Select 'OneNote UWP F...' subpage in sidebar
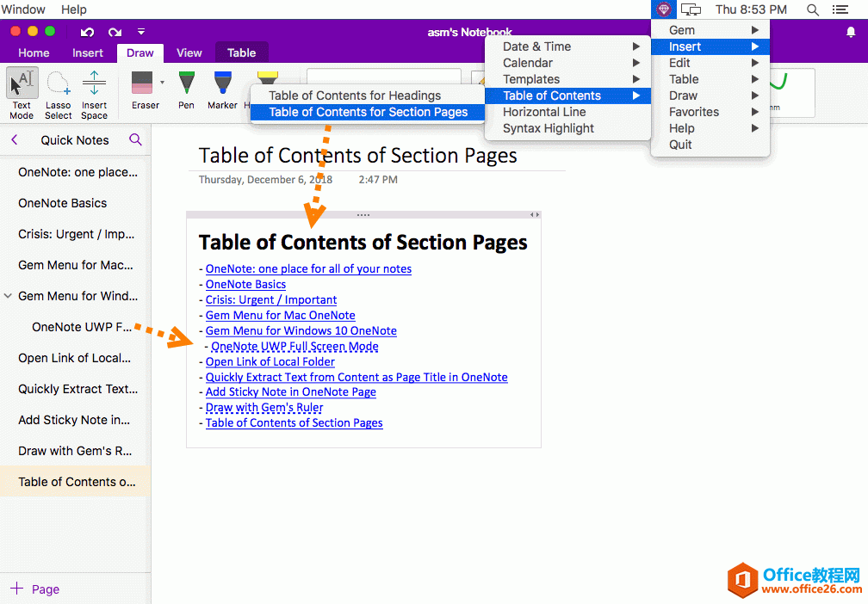This screenshot has width=868, height=604. [75, 327]
